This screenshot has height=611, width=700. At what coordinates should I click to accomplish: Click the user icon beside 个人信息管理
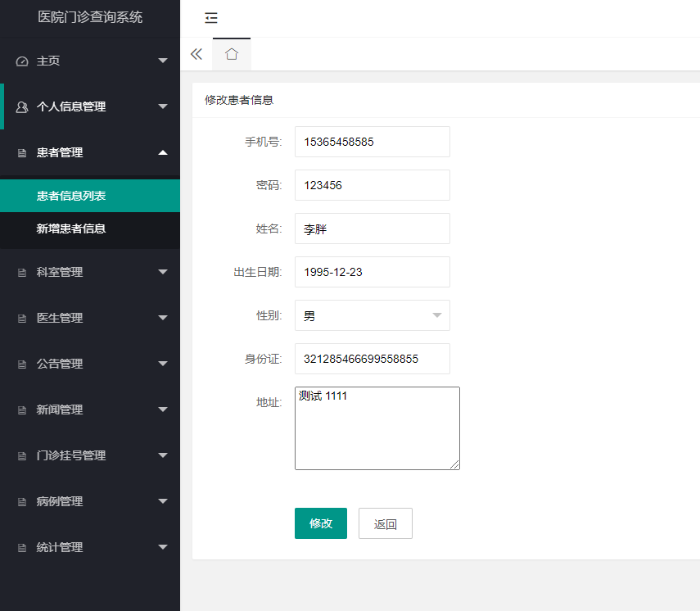tap(22, 107)
